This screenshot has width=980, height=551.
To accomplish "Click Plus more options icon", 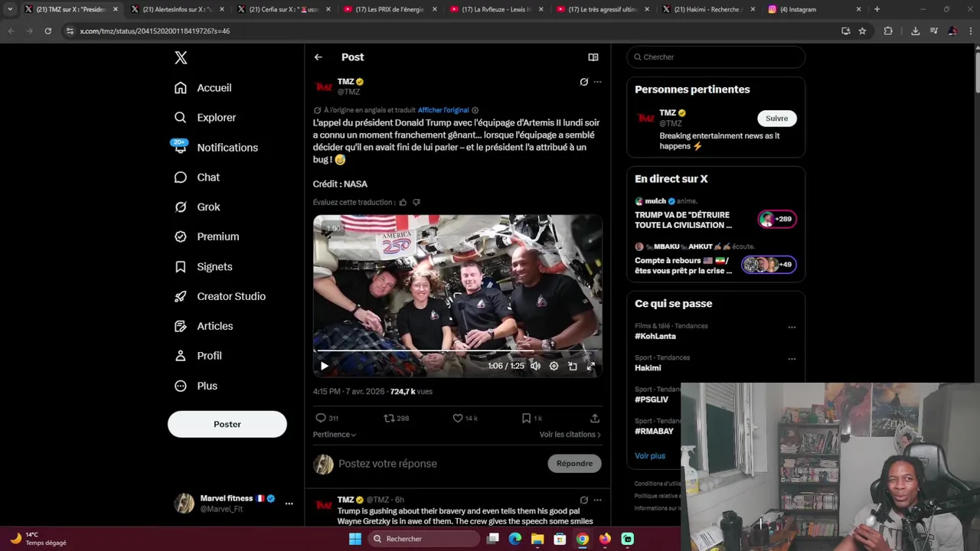I will [181, 386].
